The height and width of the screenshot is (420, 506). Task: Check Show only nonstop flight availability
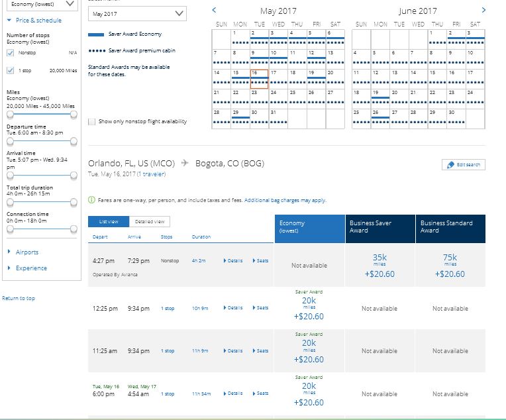coord(91,121)
